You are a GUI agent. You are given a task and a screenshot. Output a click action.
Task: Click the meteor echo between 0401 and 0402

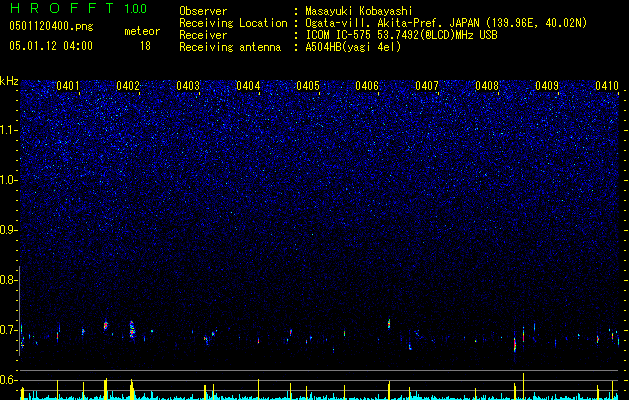[x=106, y=325]
